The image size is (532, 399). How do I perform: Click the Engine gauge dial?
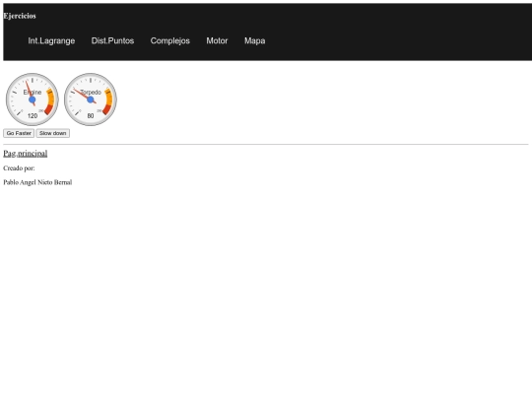click(x=33, y=100)
